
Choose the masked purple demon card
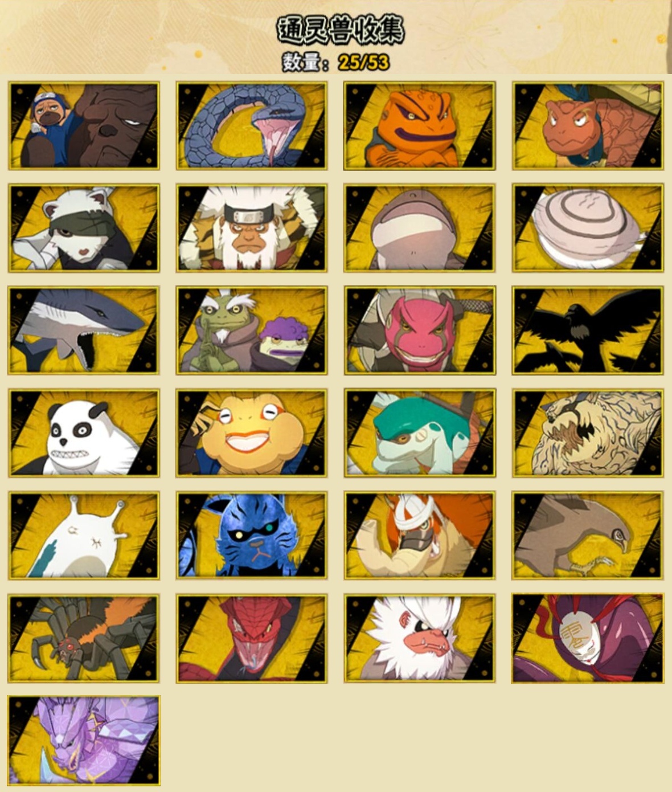(588, 638)
